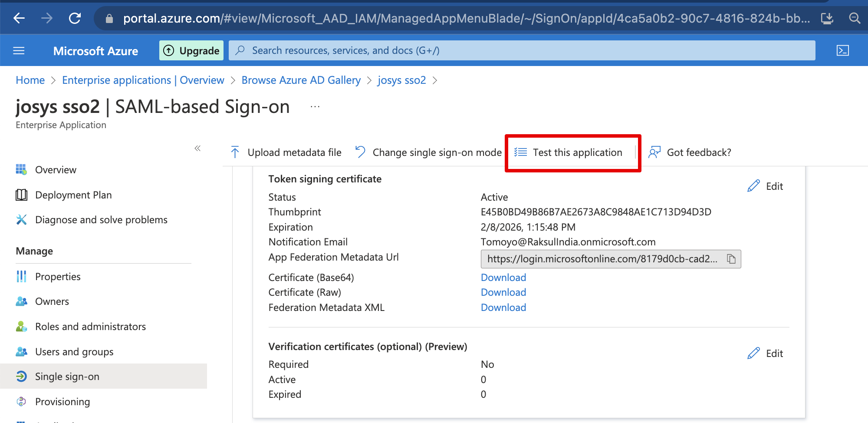Click the browser zoom magnifier icon

pos(855,18)
